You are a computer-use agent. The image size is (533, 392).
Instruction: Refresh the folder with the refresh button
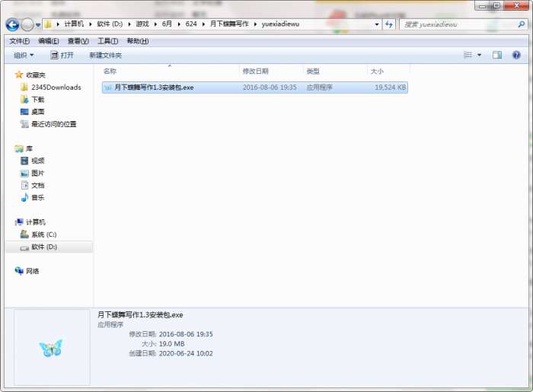pos(389,24)
